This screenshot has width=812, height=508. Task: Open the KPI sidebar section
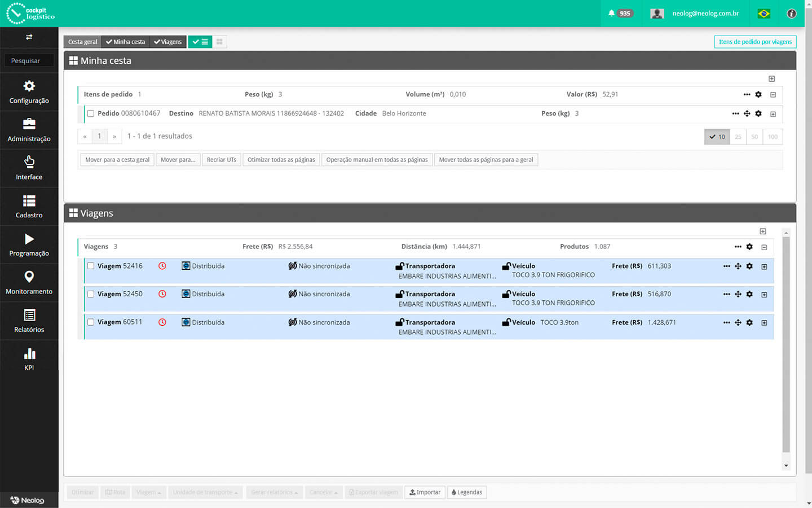pos(29,359)
